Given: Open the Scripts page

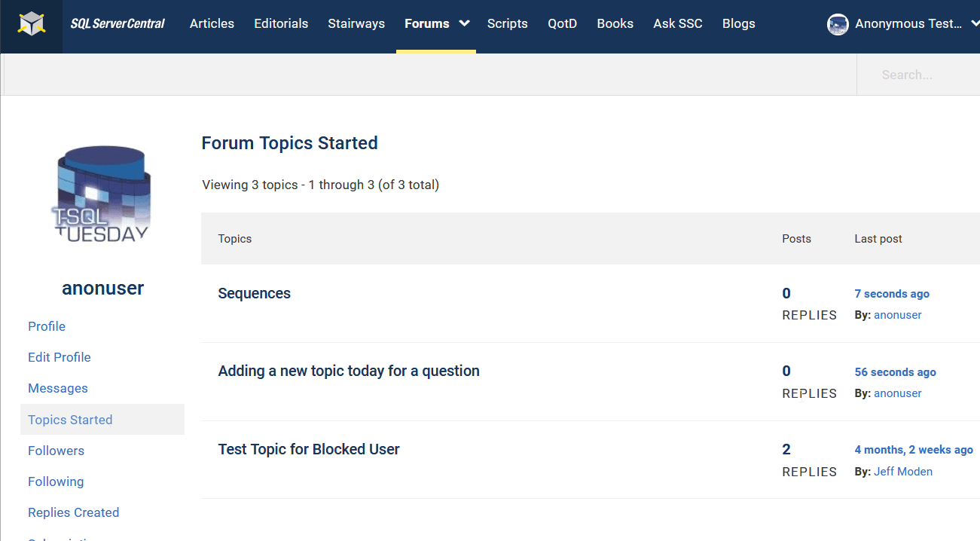Looking at the screenshot, I should (x=507, y=24).
